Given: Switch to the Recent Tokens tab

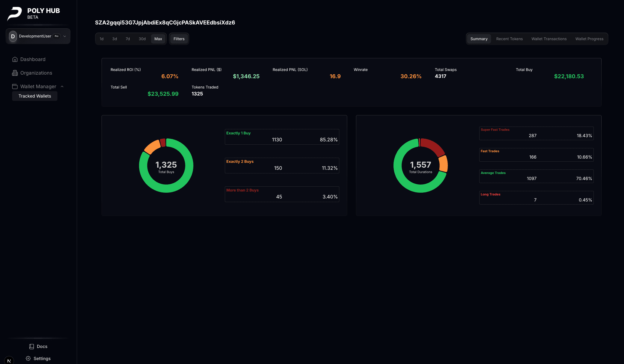Looking at the screenshot, I should click(509, 39).
